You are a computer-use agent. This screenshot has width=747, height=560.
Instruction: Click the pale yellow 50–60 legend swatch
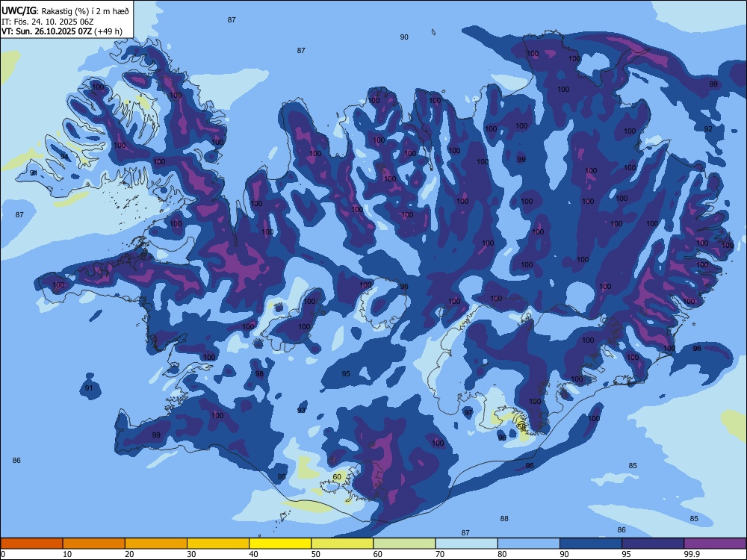(x=342, y=544)
